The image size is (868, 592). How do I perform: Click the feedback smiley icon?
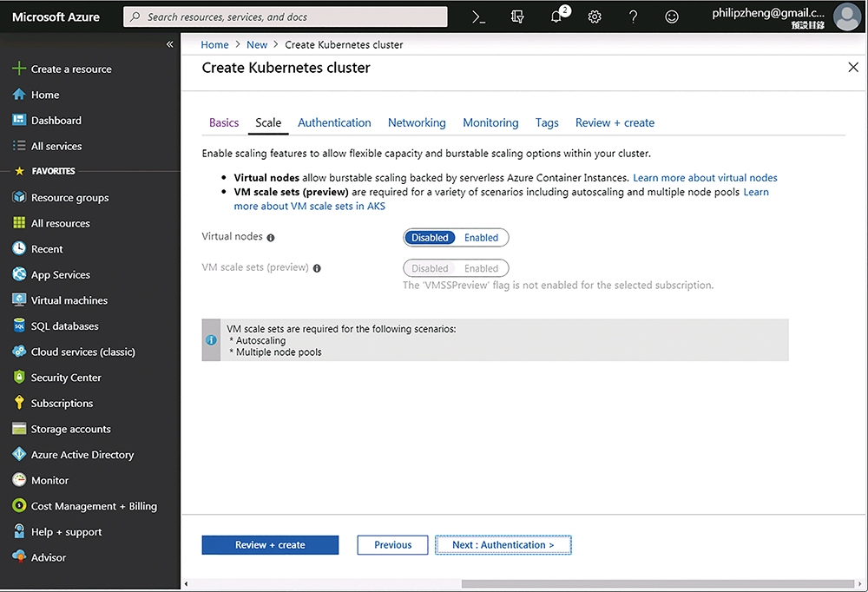[x=672, y=17]
